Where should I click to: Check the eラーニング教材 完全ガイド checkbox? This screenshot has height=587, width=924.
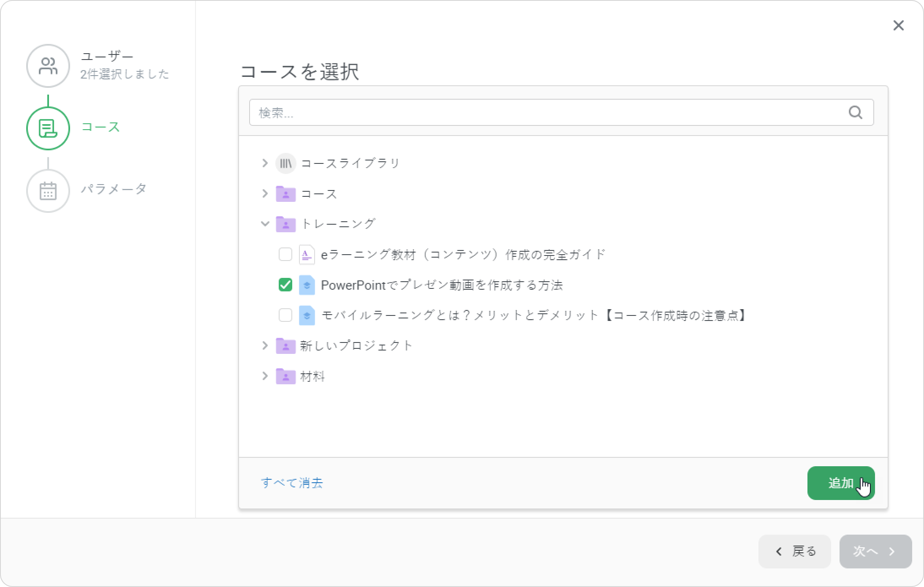[285, 255]
